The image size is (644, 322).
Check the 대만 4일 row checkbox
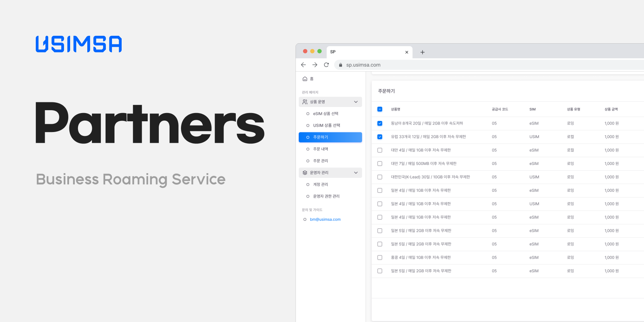point(380,150)
